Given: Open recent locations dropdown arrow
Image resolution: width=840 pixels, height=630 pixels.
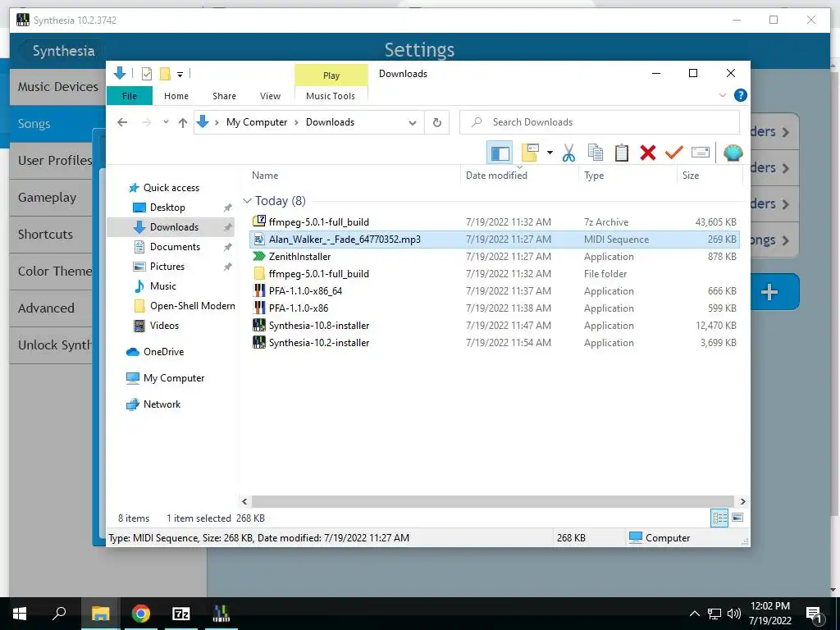Looking at the screenshot, I should pyautogui.click(x=166, y=122).
